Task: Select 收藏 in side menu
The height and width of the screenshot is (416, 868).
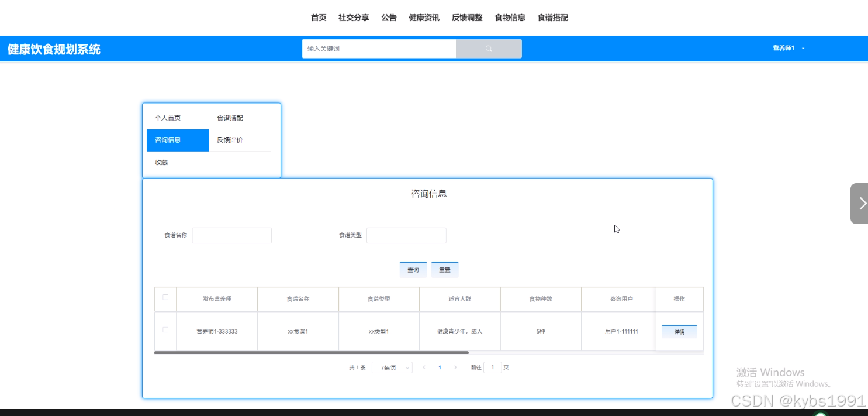Action: 178,163
